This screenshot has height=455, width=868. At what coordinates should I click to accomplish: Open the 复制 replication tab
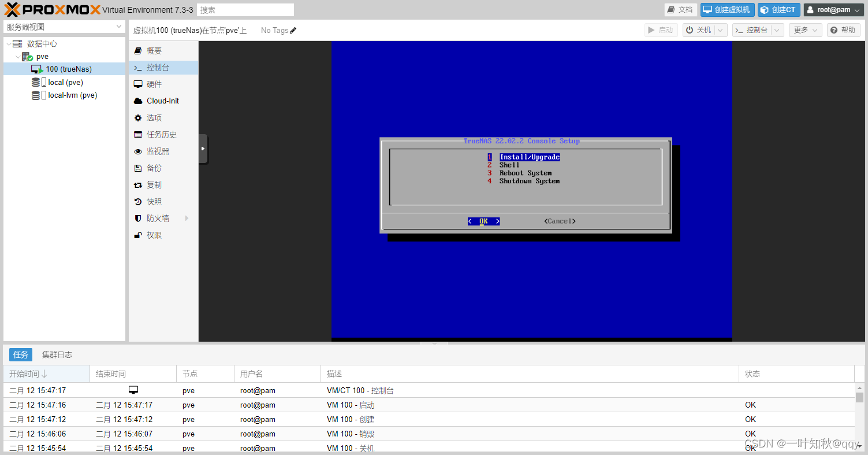click(x=163, y=185)
